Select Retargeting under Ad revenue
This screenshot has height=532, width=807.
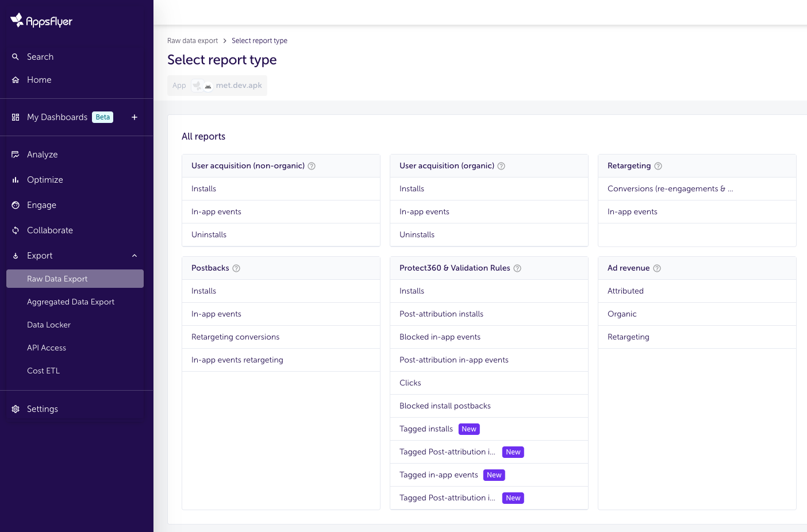pos(628,337)
